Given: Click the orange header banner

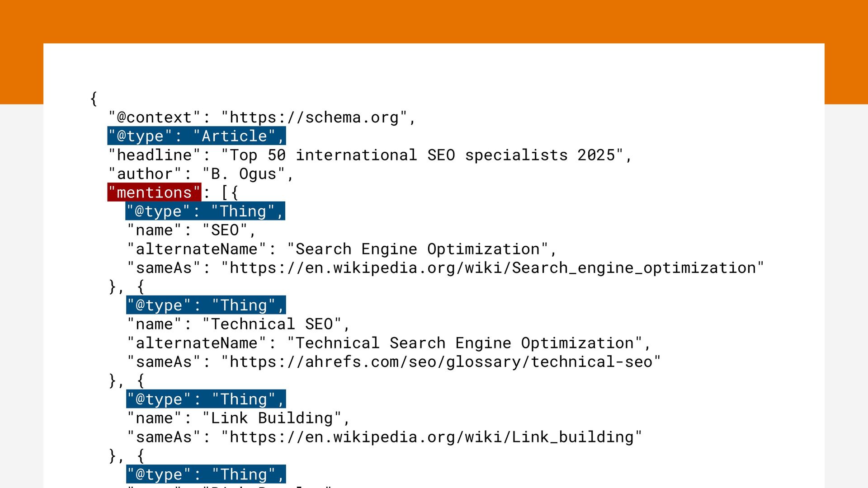Looking at the screenshot, I should (434, 22).
